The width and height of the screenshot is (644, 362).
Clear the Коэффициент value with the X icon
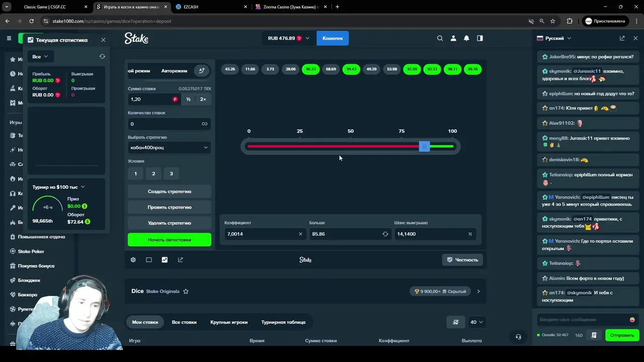click(300, 234)
